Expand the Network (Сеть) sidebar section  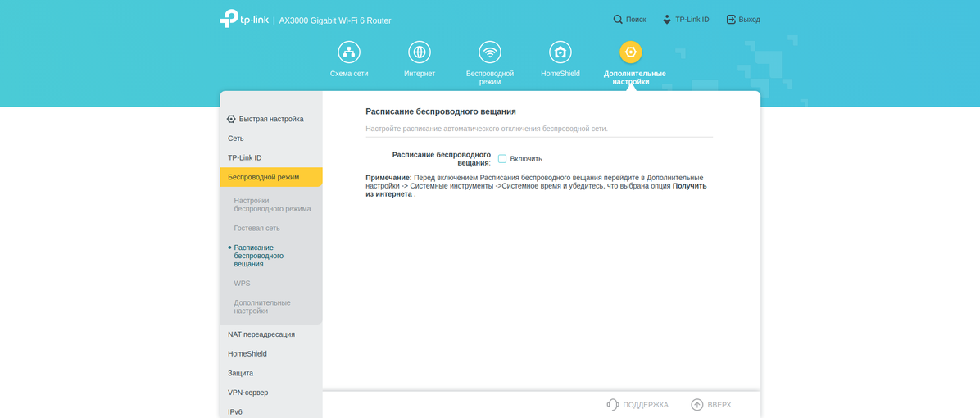coord(236,139)
